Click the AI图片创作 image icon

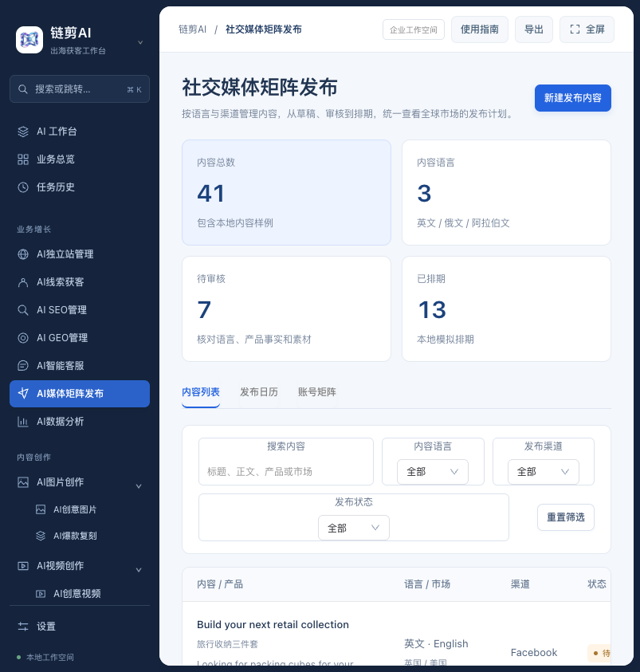click(23, 482)
